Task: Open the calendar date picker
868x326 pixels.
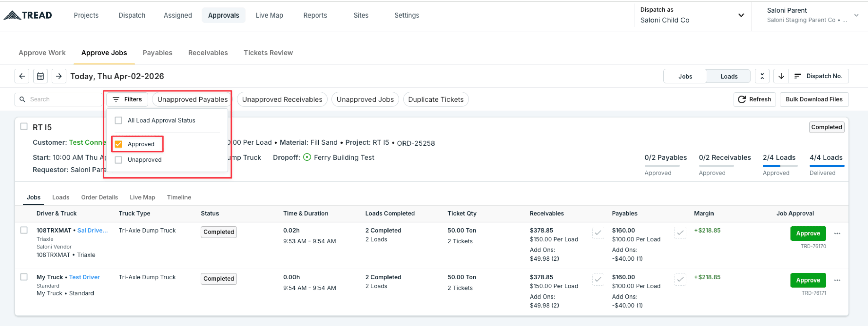Action: point(40,76)
